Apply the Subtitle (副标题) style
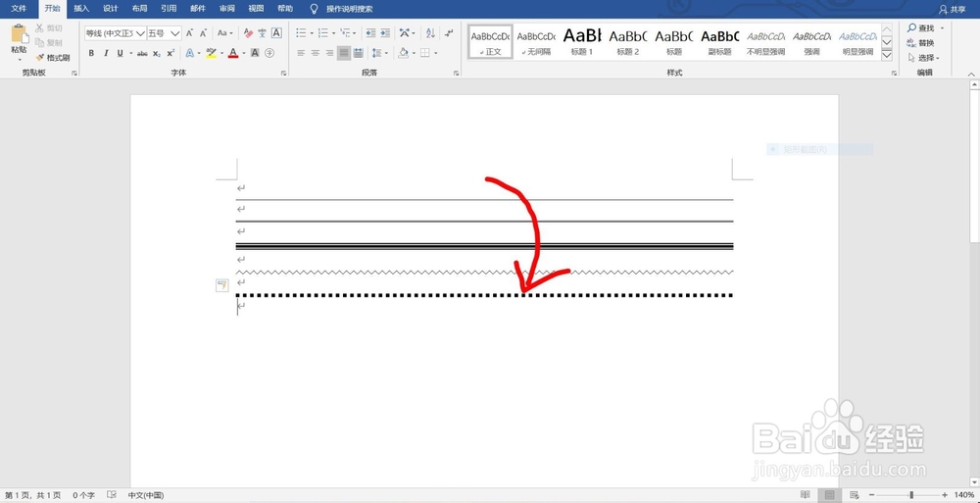 coord(720,42)
